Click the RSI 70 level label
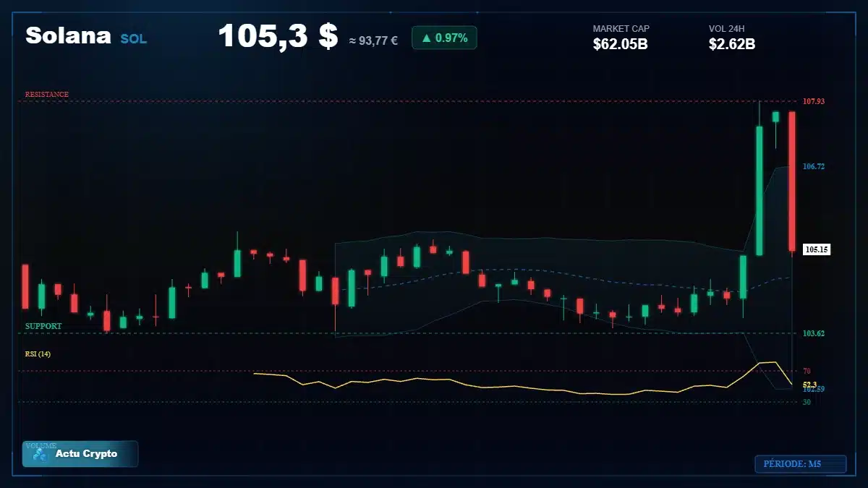 pos(807,371)
